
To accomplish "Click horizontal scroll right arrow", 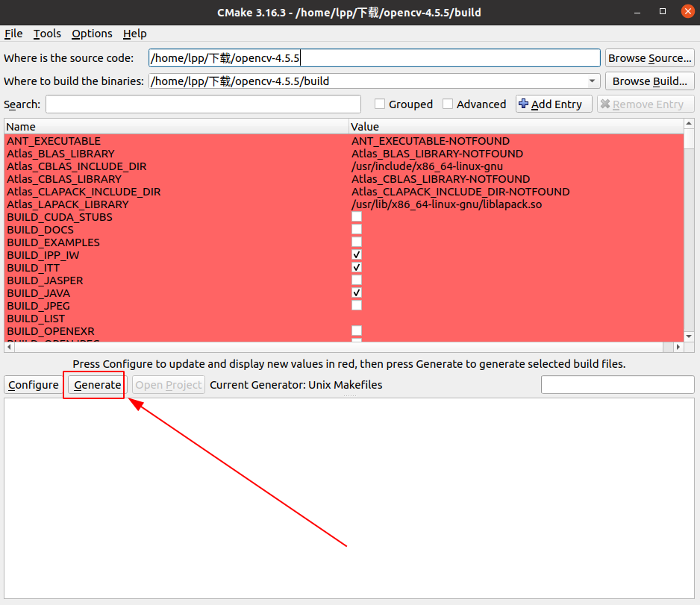I will pos(678,347).
